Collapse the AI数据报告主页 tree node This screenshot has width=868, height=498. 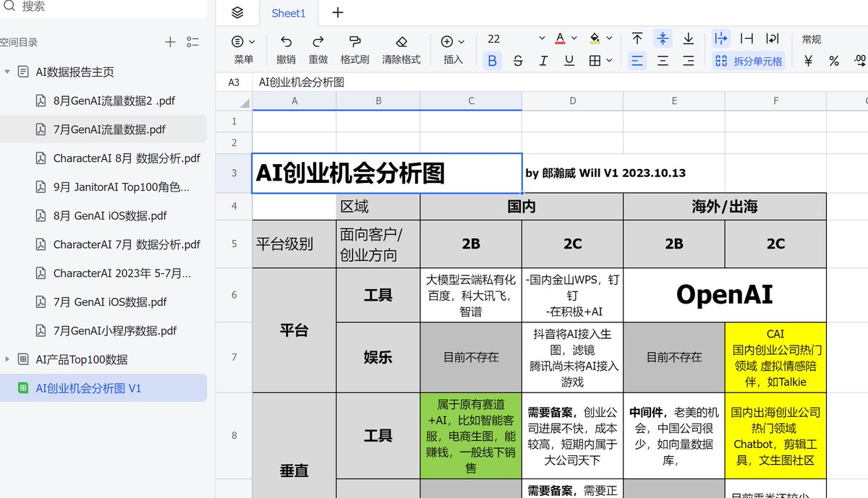[7, 72]
